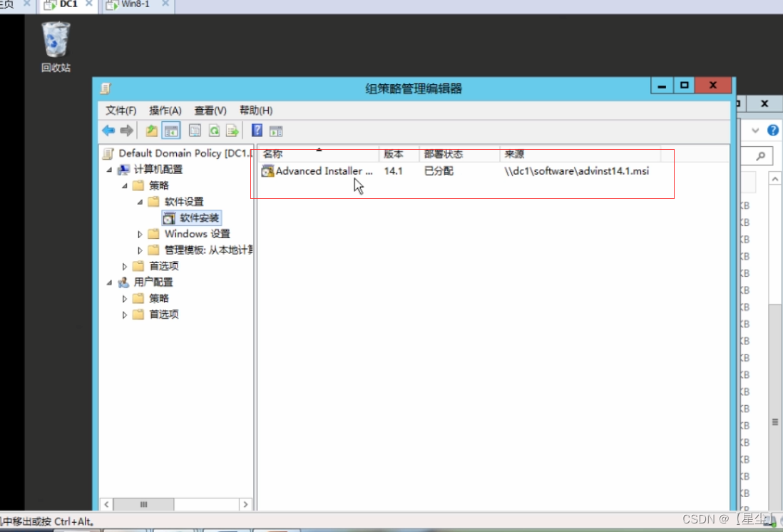
Task: Click the Back arrow in the toolbar
Action: (108, 131)
